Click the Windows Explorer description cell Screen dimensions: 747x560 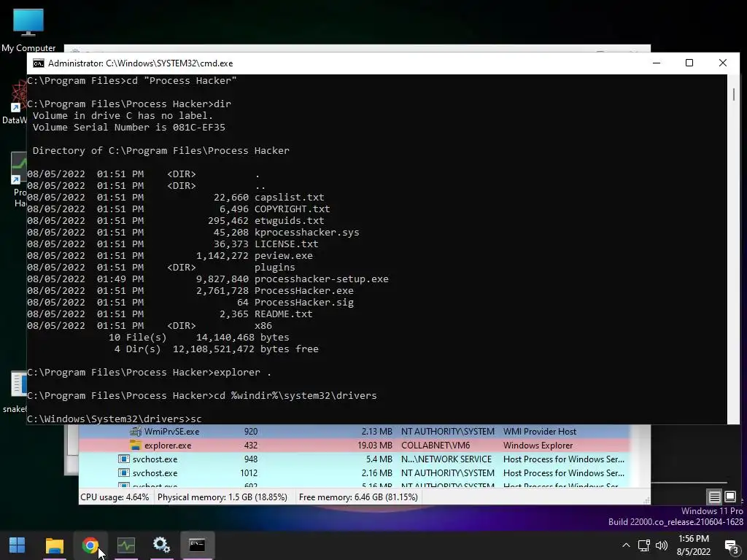click(x=538, y=446)
